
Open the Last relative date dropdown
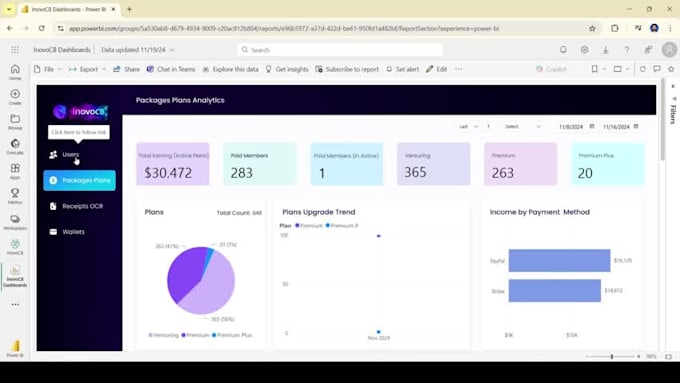(x=468, y=127)
